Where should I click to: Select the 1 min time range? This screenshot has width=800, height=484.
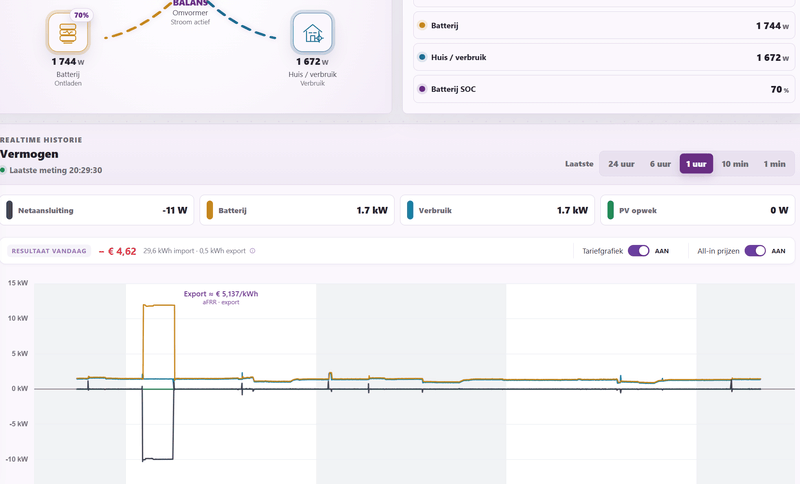click(x=774, y=164)
